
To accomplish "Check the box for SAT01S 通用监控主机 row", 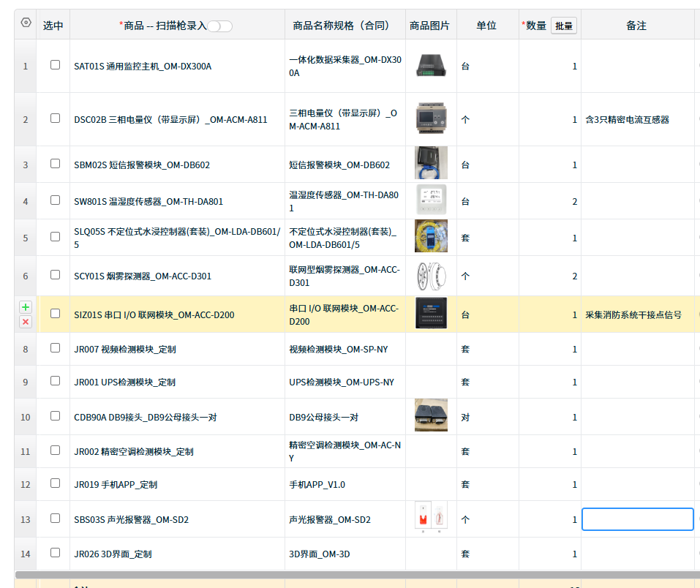I will (55, 65).
